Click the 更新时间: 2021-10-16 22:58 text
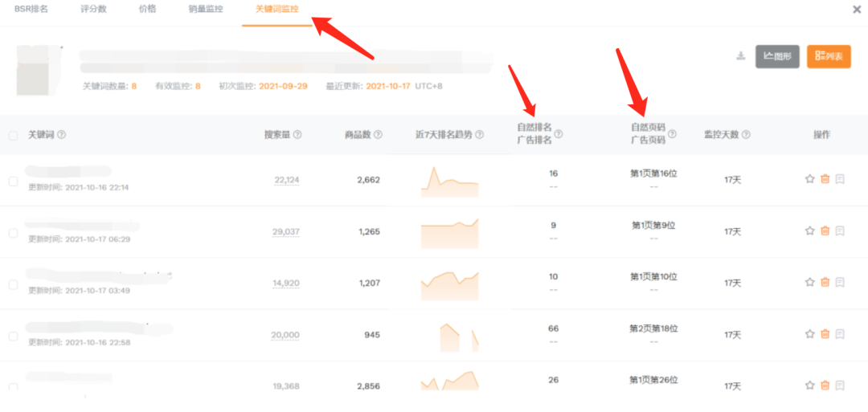The width and height of the screenshot is (868, 412). coord(79,342)
